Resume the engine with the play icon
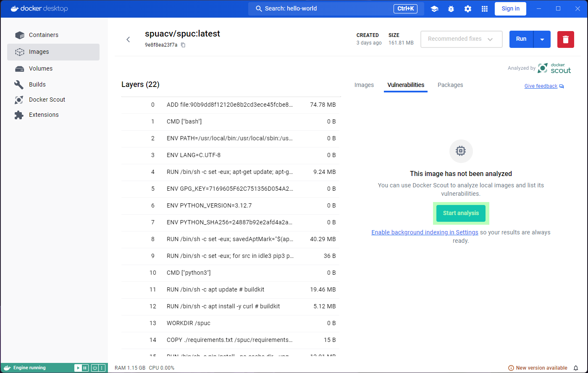This screenshot has width=588, height=373. point(78,368)
